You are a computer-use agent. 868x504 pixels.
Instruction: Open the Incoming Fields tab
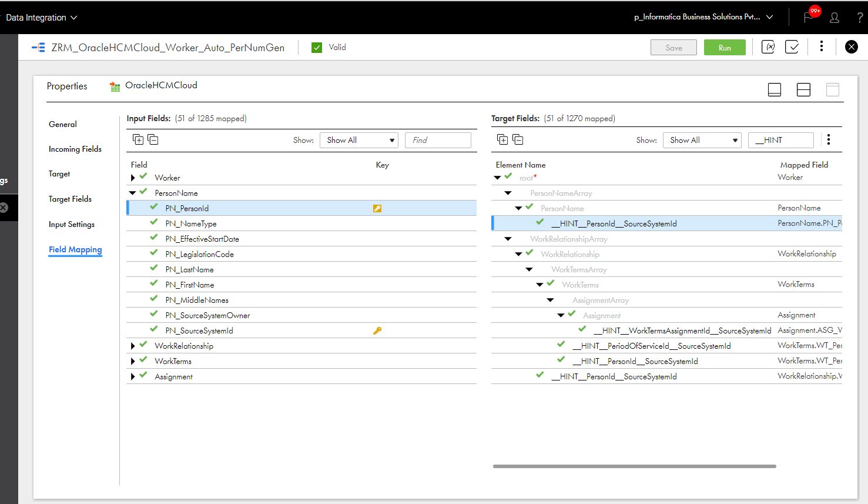[x=75, y=149]
